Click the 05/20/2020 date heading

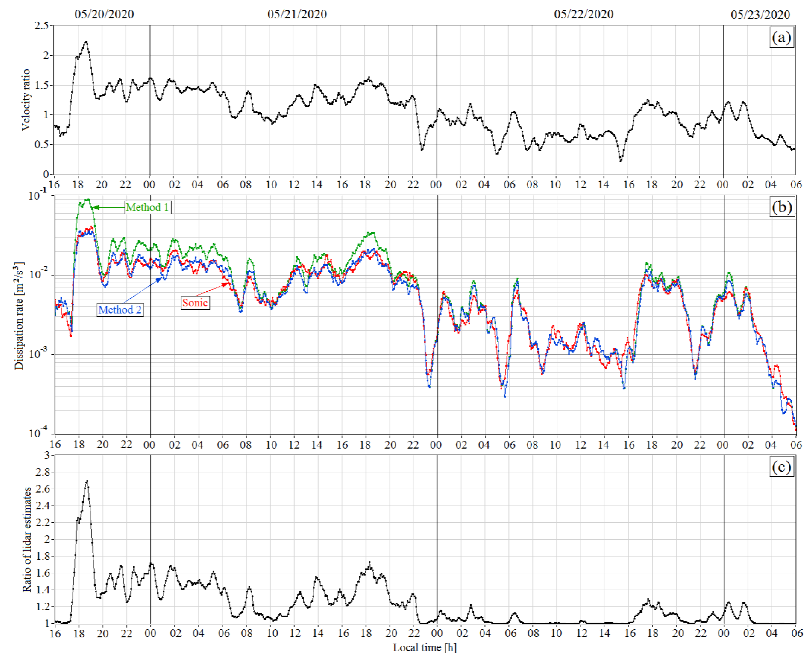click(104, 15)
